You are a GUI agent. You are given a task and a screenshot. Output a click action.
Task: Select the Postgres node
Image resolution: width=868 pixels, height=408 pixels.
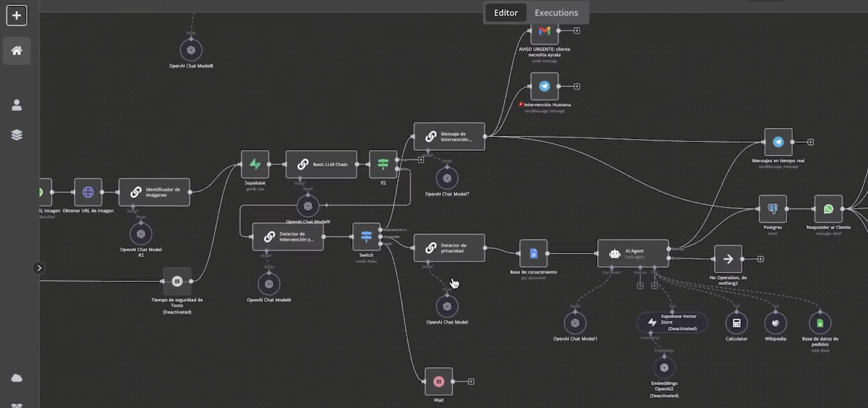772,209
